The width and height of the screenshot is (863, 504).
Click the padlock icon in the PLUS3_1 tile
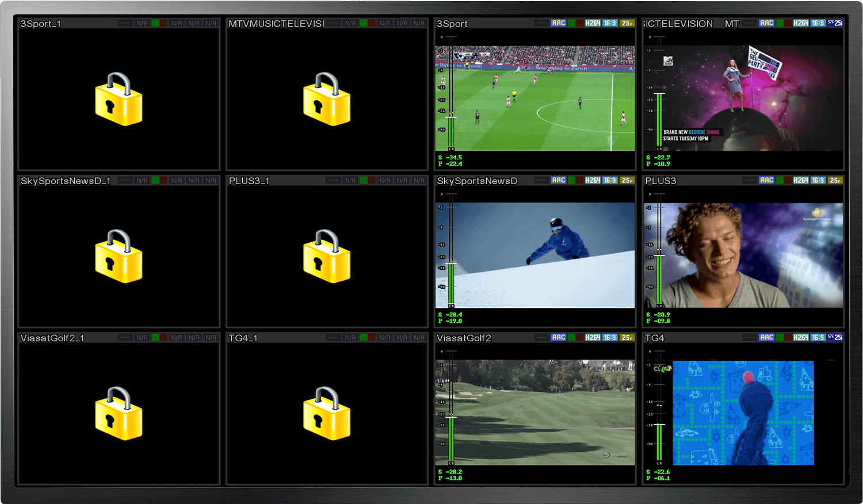(x=327, y=256)
